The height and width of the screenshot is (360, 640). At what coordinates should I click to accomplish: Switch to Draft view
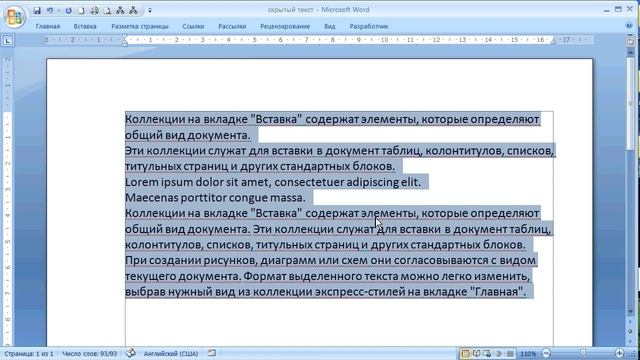[510, 353]
